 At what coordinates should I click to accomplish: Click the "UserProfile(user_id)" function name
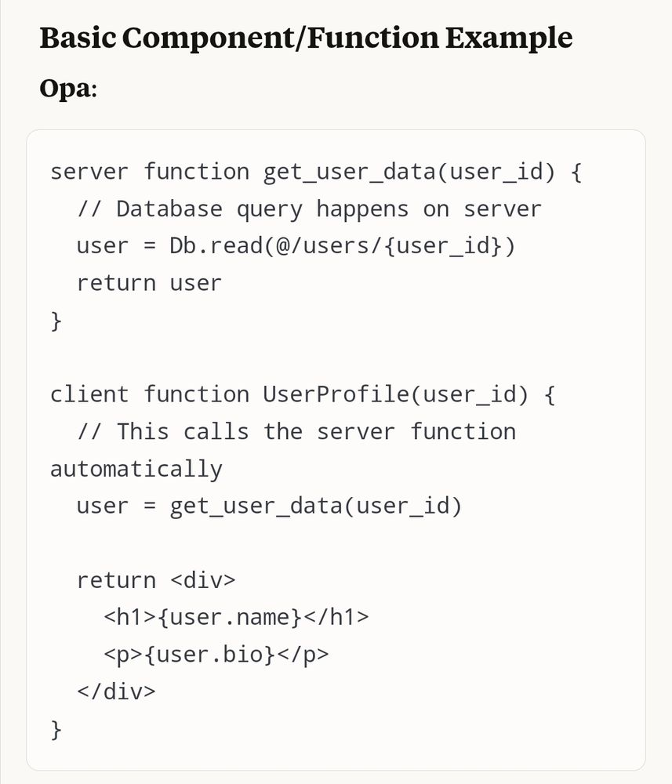(x=395, y=394)
